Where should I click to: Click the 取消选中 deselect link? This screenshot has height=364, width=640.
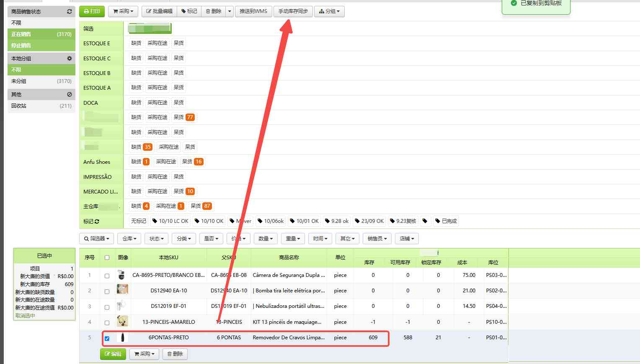point(25,316)
